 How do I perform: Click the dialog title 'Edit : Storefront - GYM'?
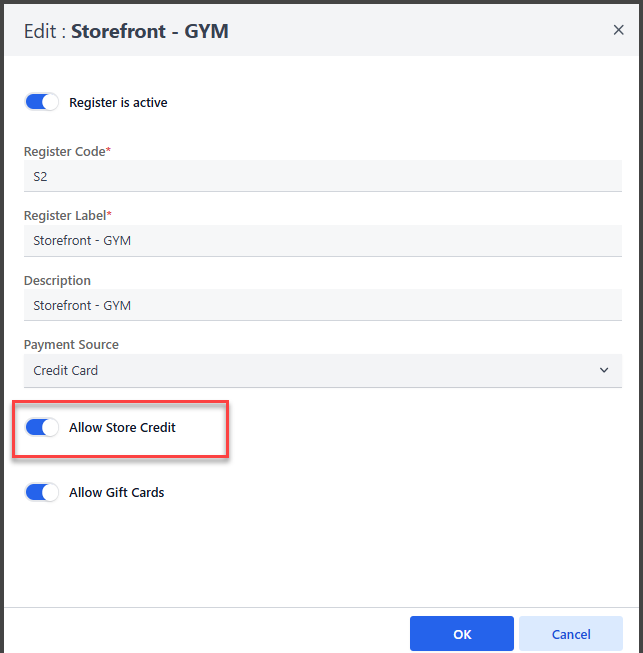point(126,31)
